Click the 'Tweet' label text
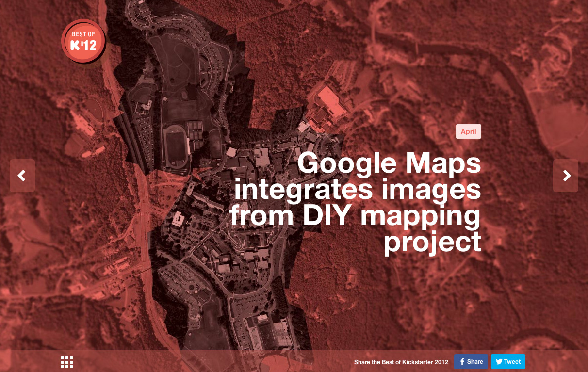Image resolution: width=588 pixels, height=372 pixels. (512, 362)
